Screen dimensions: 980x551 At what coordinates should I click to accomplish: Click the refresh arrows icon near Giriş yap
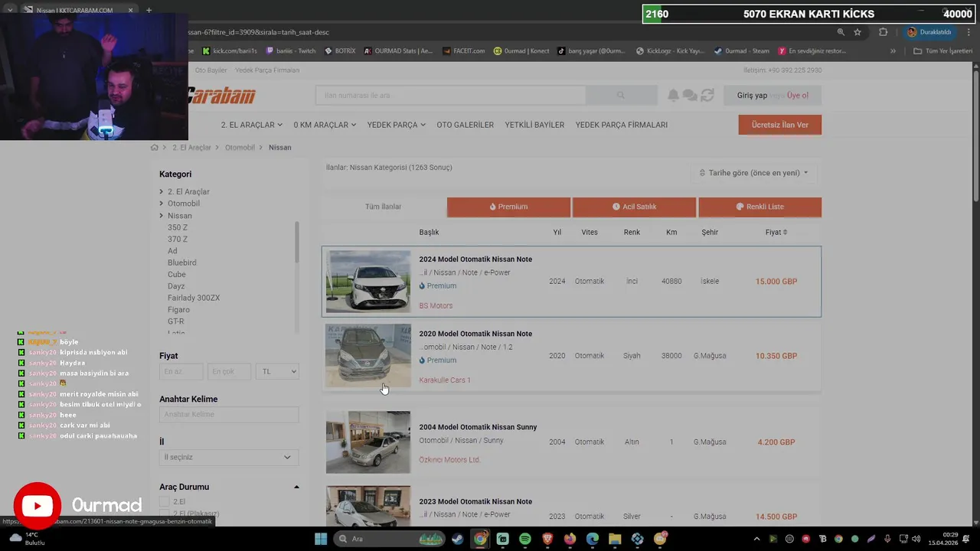pos(707,95)
